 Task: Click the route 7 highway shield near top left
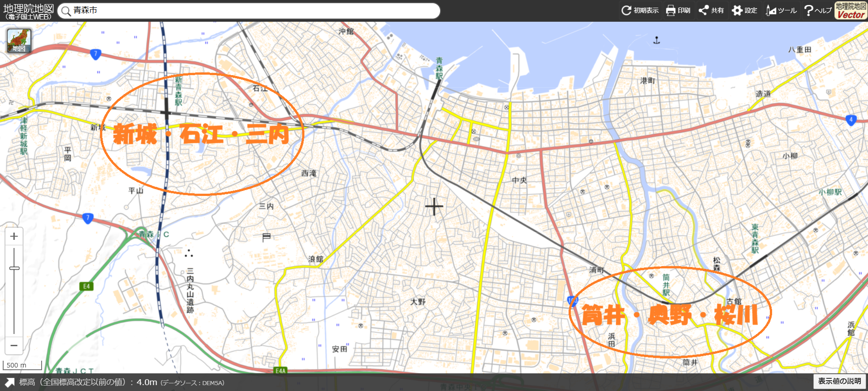pos(95,54)
